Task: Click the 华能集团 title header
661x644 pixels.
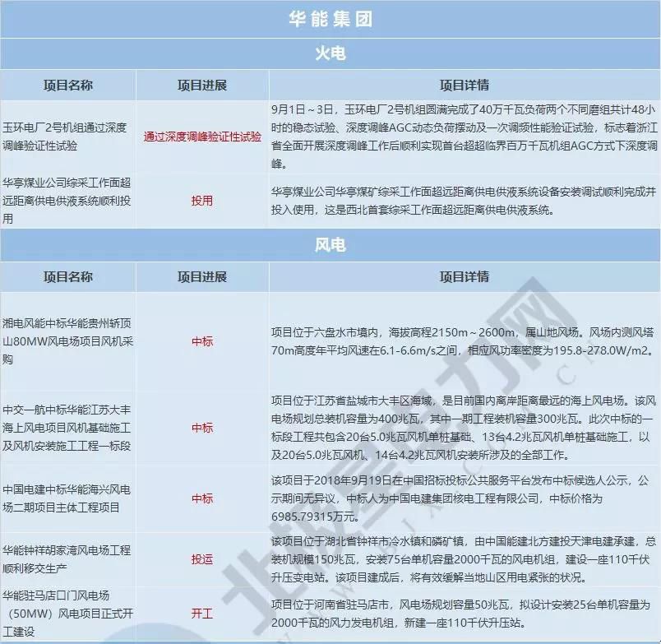Action: click(330, 19)
